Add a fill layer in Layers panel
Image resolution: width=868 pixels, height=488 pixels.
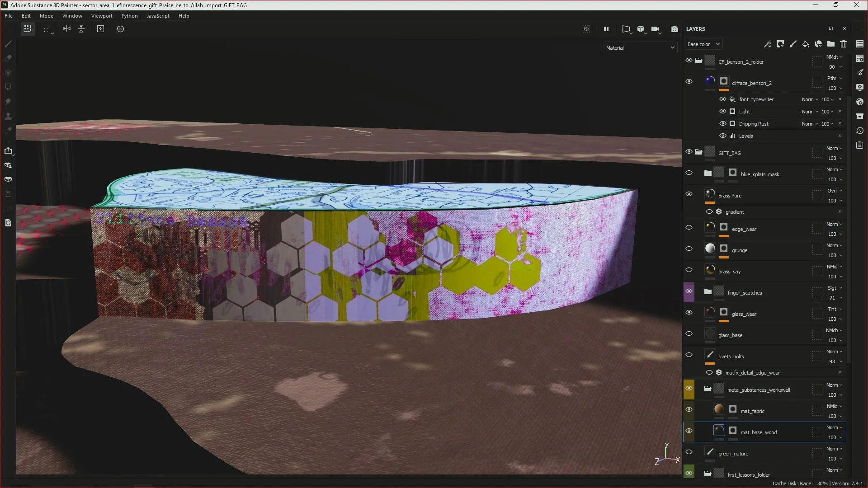coord(805,44)
